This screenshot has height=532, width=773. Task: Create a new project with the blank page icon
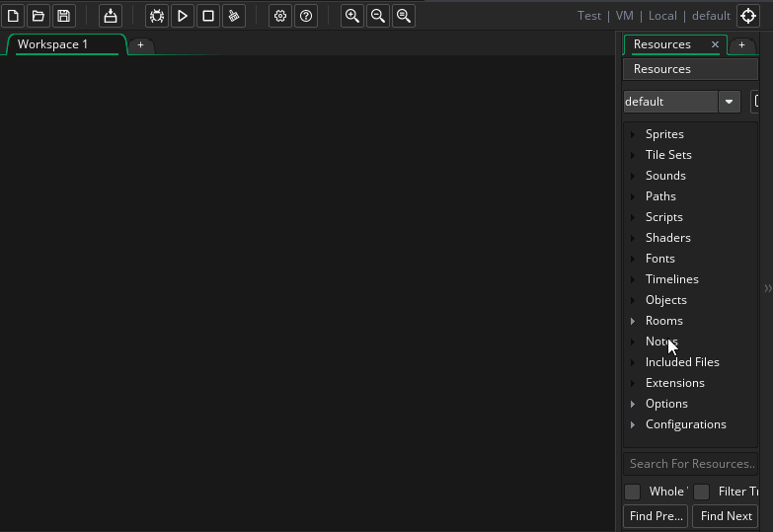pos(13,16)
